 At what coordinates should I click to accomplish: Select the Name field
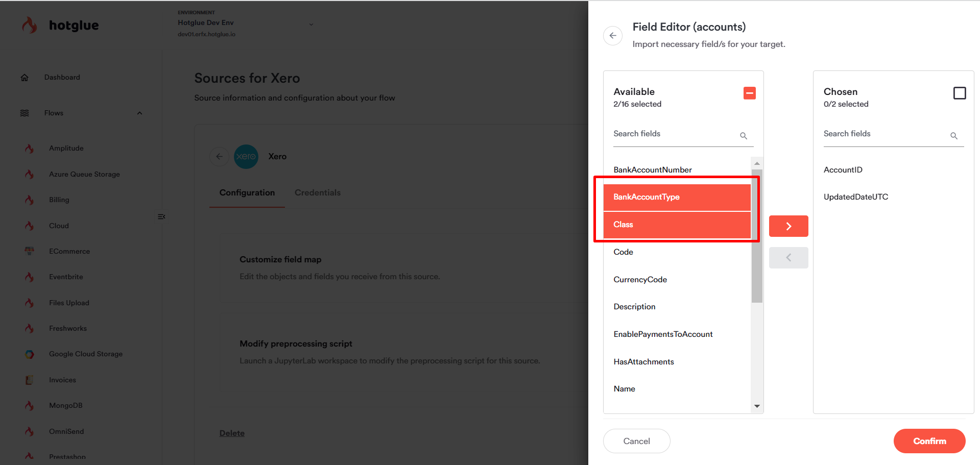pos(677,389)
